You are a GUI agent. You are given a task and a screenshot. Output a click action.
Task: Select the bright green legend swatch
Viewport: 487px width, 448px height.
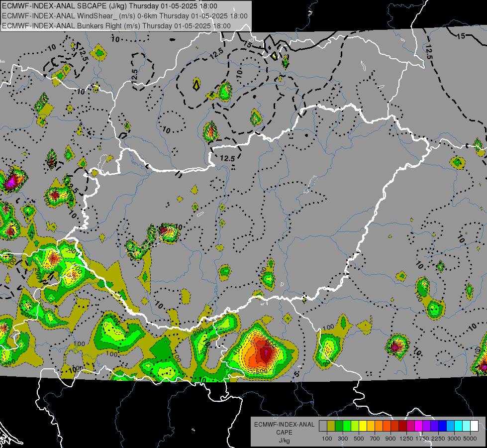(x=347, y=426)
